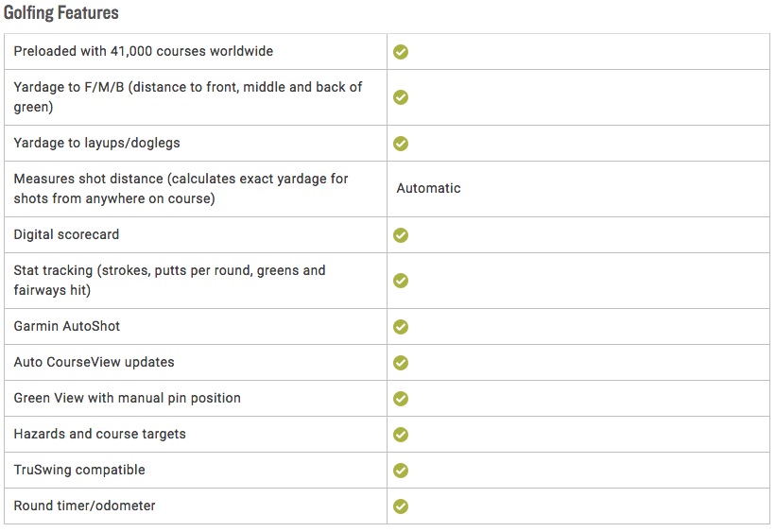776x532 pixels.
Task: Click checkmark for Auto CourseView updates
Action: coord(401,362)
